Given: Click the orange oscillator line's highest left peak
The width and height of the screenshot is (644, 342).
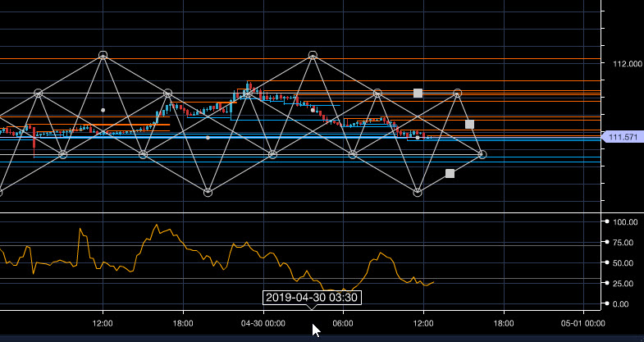Looking at the screenshot, I should [80, 229].
